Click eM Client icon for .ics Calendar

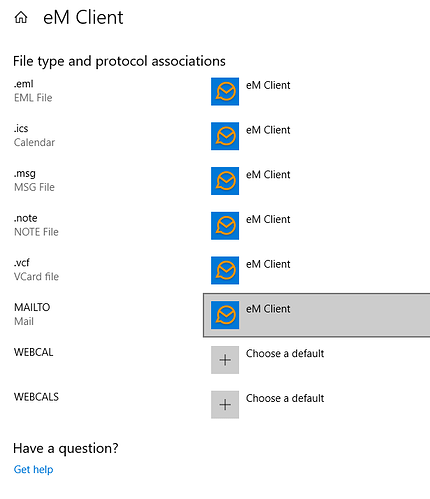coord(225,136)
